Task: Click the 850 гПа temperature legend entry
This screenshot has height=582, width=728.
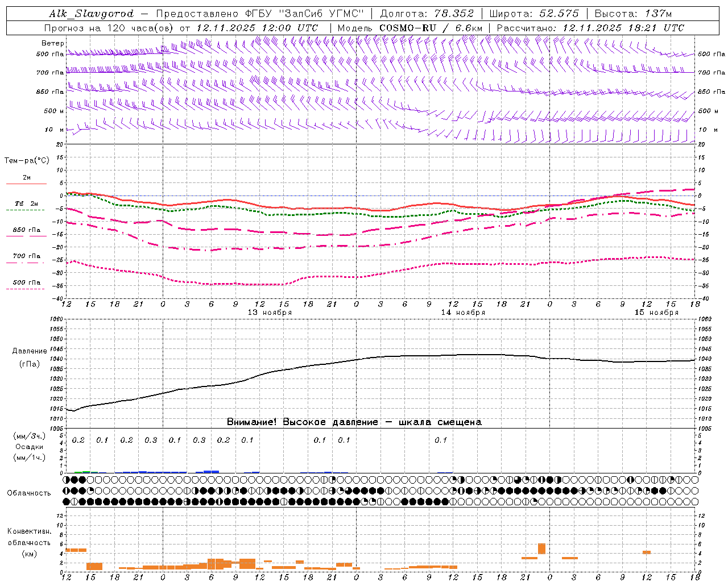Action: 26,232
